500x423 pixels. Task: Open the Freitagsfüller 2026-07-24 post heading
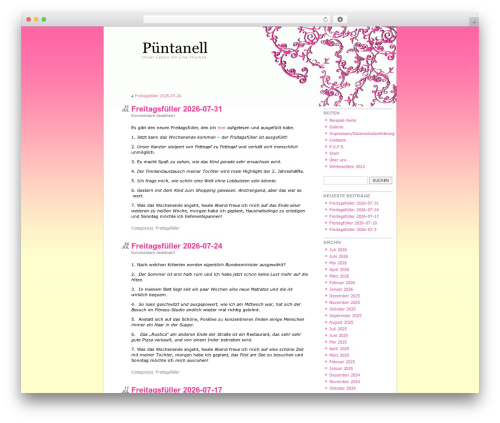177,246
